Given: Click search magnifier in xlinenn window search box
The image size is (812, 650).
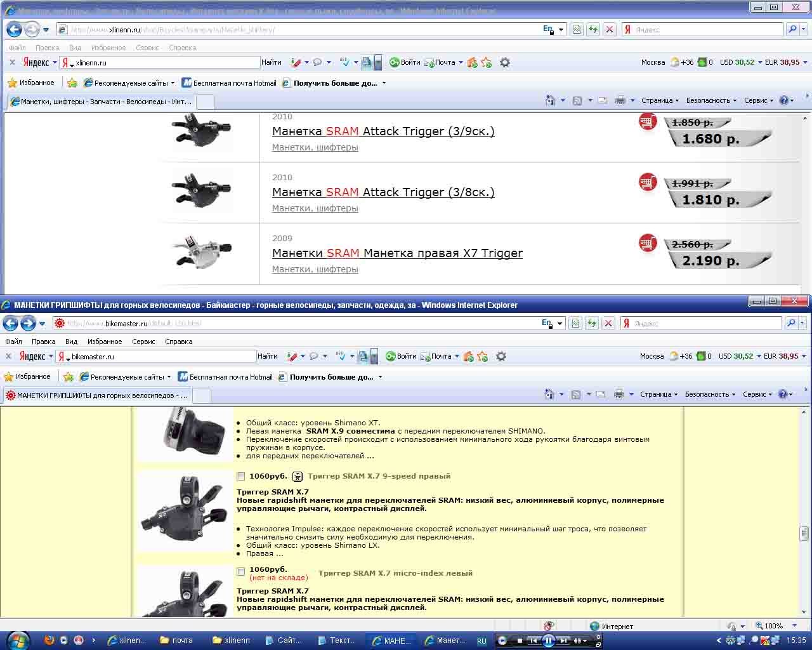Looking at the screenshot, I should [x=792, y=29].
